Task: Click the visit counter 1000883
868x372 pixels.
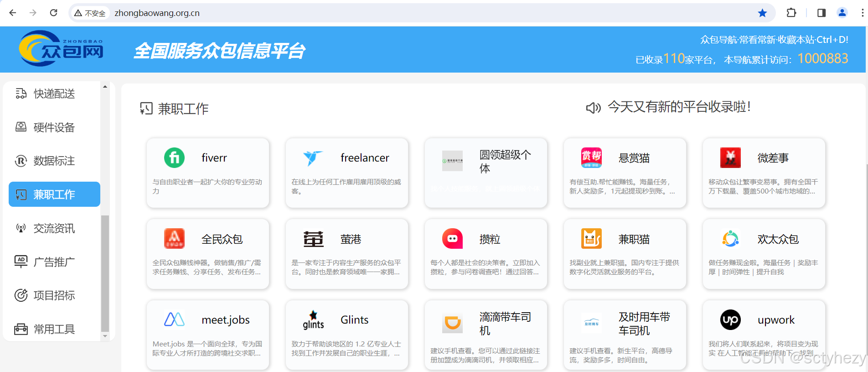Action: (x=823, y=58)
